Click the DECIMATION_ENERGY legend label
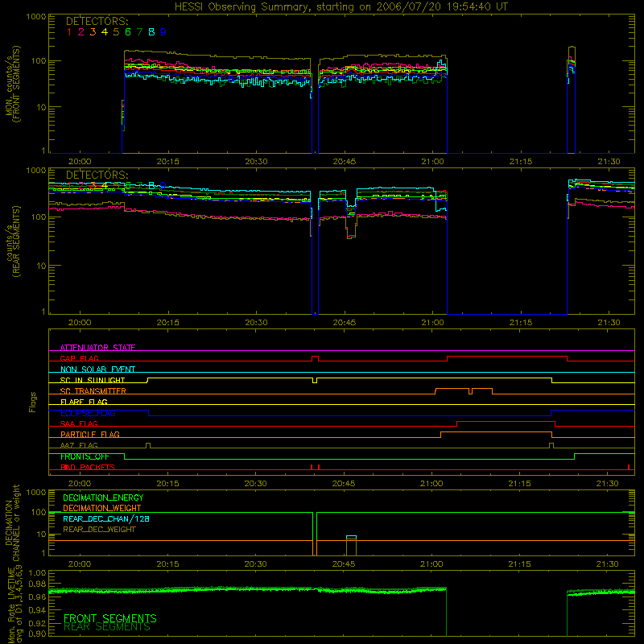Image resolution: width=644 pixels, height=644 pixels. click(103, 497)
